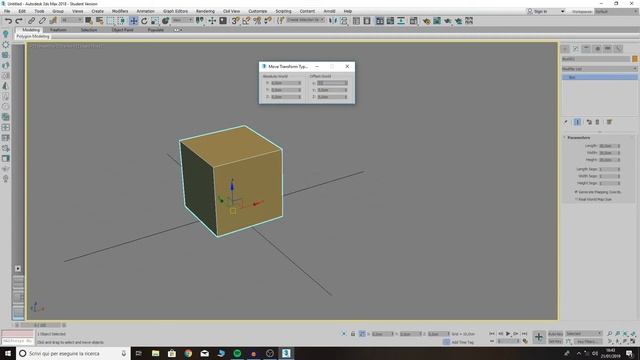Select the Unlink Selection tool
The width and height of the screenshot is (640, 360).
tap(42, 21)
